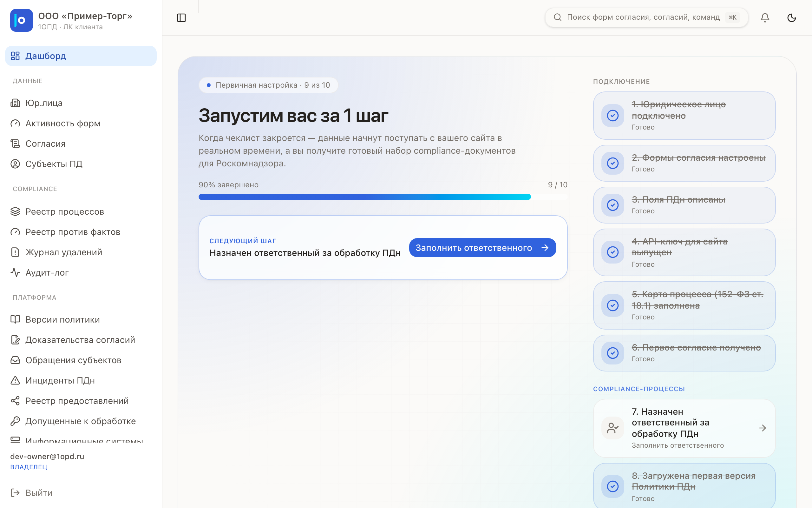This screenshot has width=812, height=508.
Task: Click the Допущенные к обработке key icon
Action: (15, 421)
